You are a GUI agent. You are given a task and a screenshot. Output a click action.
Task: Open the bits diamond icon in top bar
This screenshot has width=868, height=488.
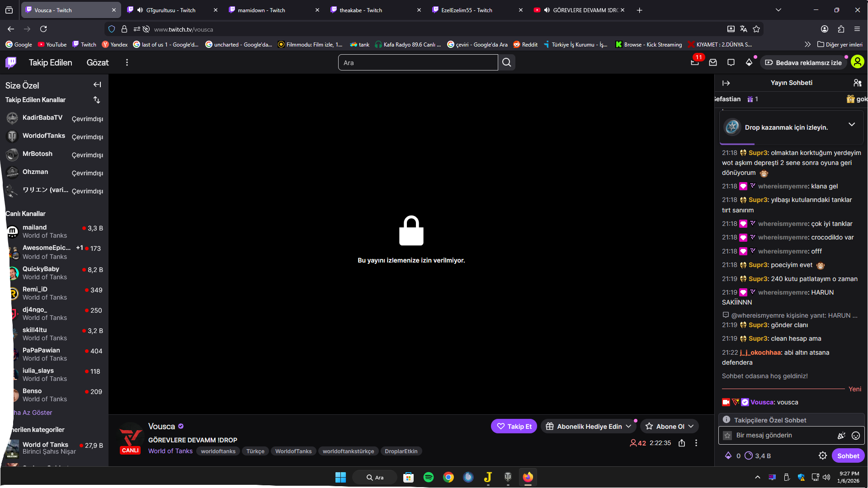[x=749, y=62]
